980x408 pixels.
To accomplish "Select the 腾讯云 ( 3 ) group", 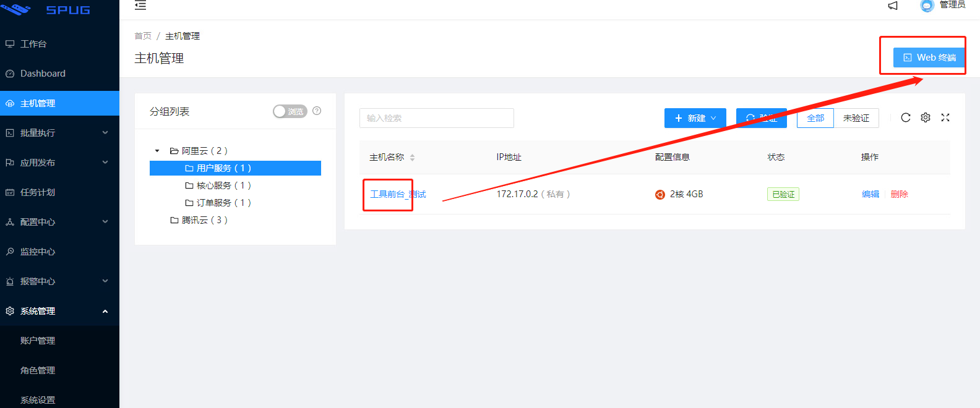I will tap(199, 220).
